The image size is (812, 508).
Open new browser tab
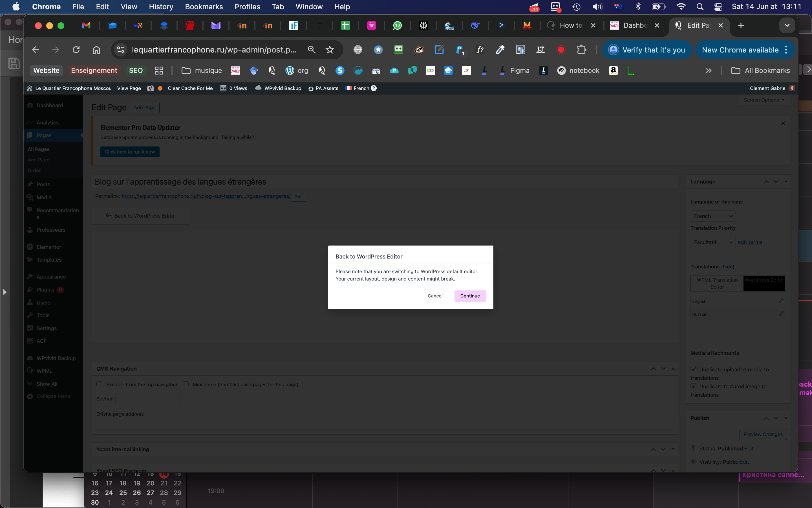click(741, 25)
